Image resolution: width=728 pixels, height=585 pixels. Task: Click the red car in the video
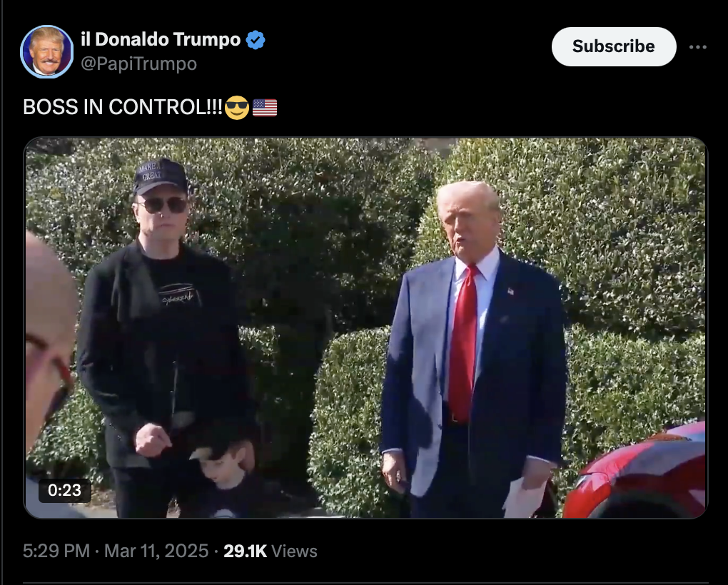click(636, 473)
